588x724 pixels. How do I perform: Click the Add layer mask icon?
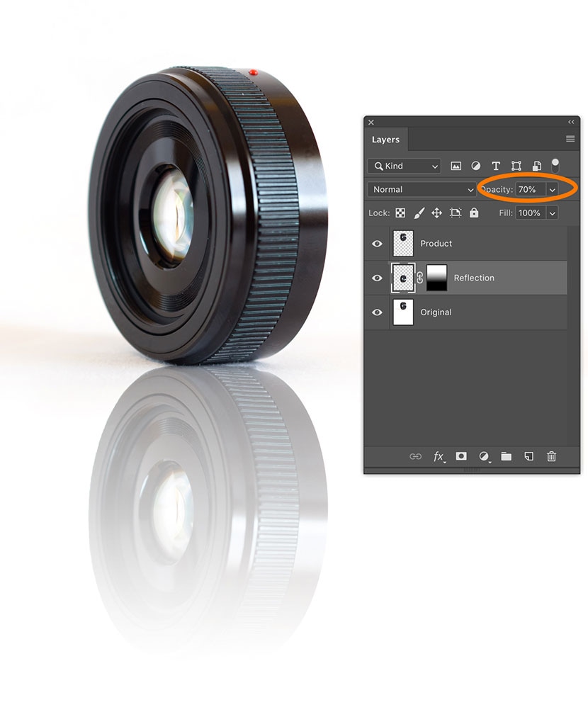(x=461, y=457)
